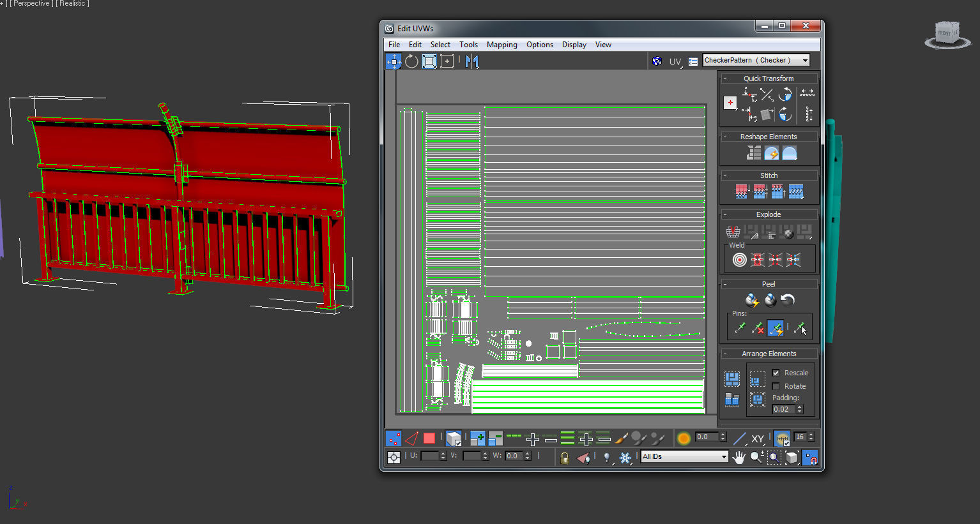Click the Target Weld icon

[739, 260]
